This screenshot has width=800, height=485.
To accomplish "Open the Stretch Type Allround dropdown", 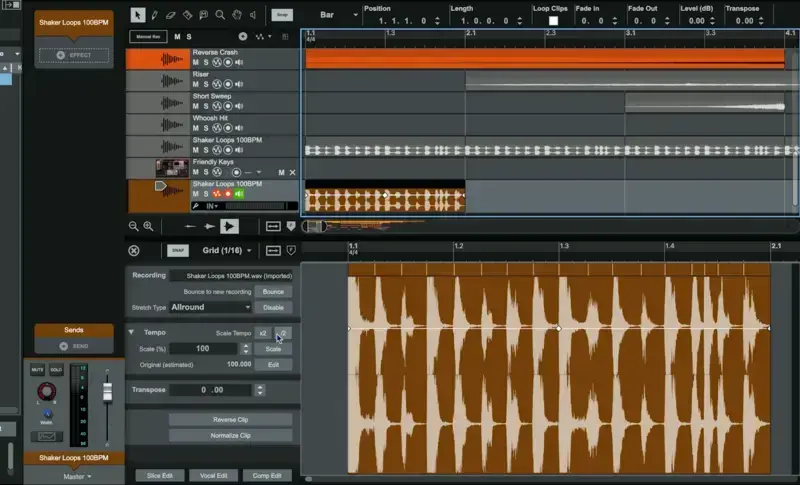I will click(210, 307).
